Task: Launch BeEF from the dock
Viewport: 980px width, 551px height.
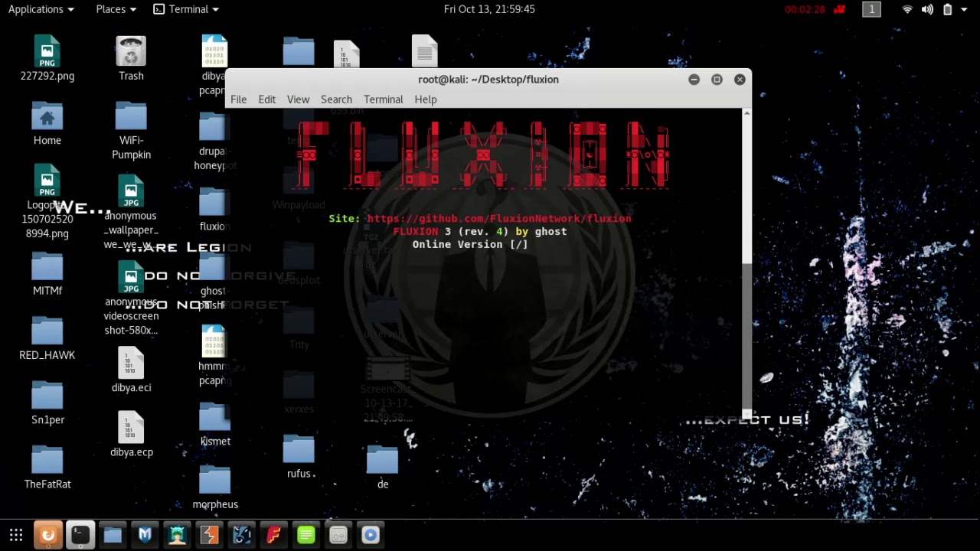Action: [241, 535]
